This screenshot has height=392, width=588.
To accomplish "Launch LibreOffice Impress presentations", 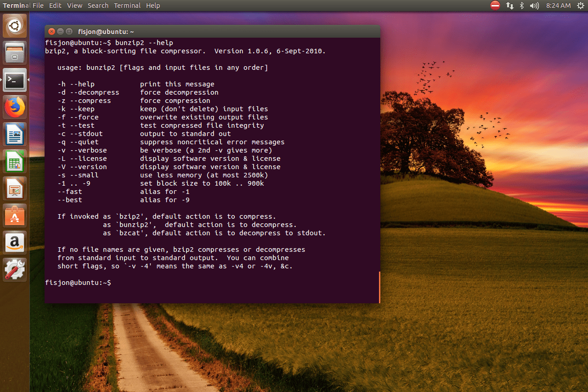I will click(15, 189).
